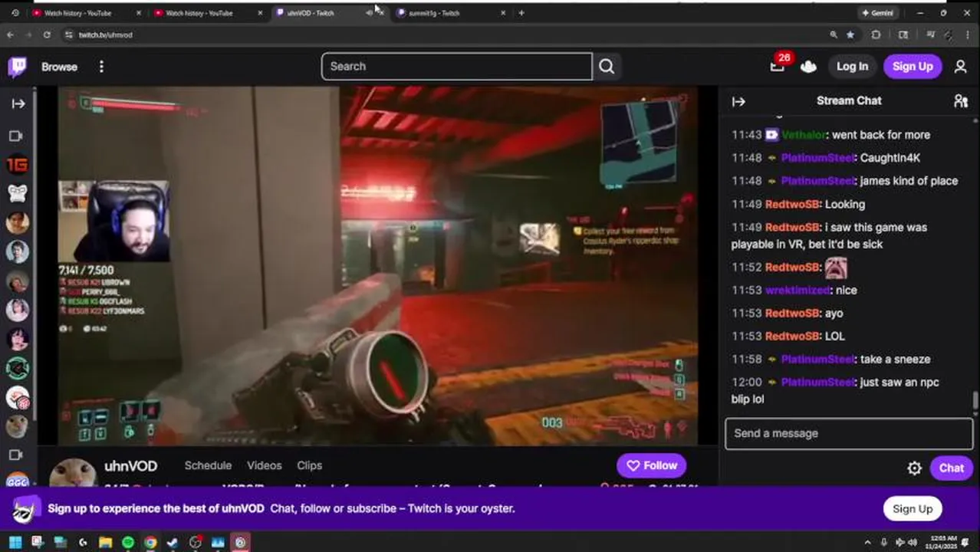Focus the Send a message chat box

(849, 433)
